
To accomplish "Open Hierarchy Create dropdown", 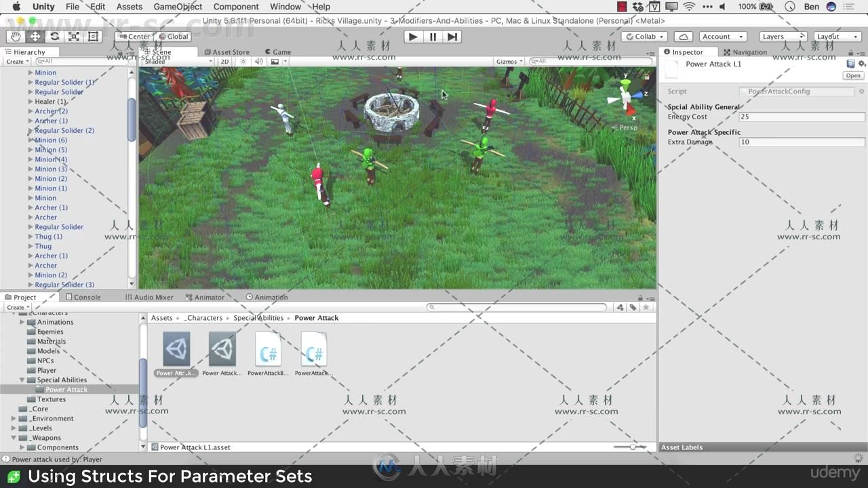I will pyautogui.click(x=17, y=62).
